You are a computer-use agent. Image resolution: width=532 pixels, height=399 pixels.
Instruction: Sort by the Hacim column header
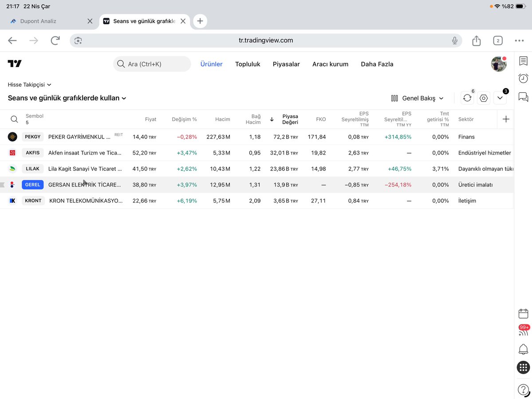click(x=223, y=119)
